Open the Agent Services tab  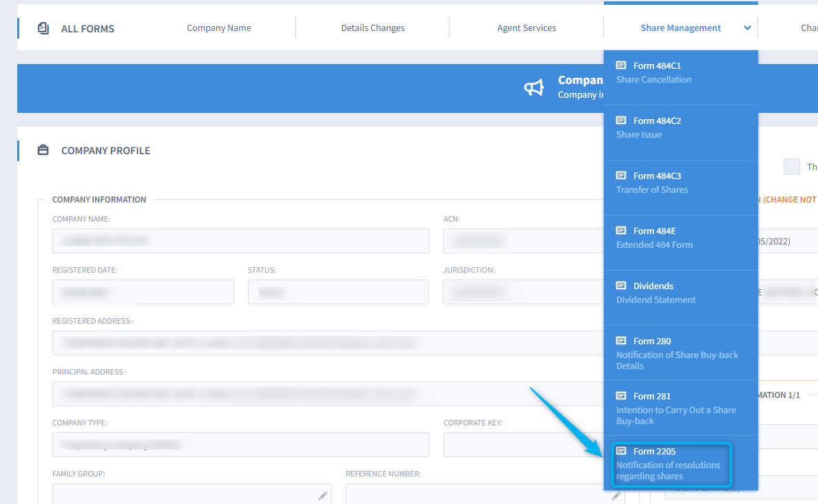tap(526, 28)
